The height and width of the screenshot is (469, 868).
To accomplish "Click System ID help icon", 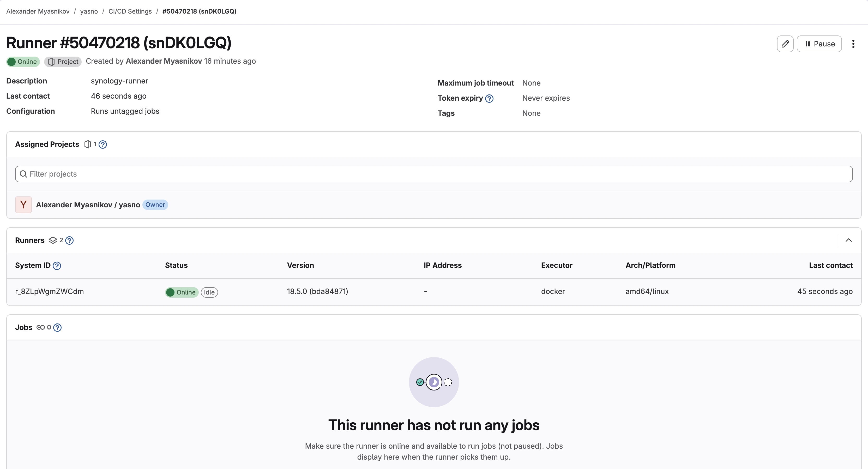I will (57, 266).
